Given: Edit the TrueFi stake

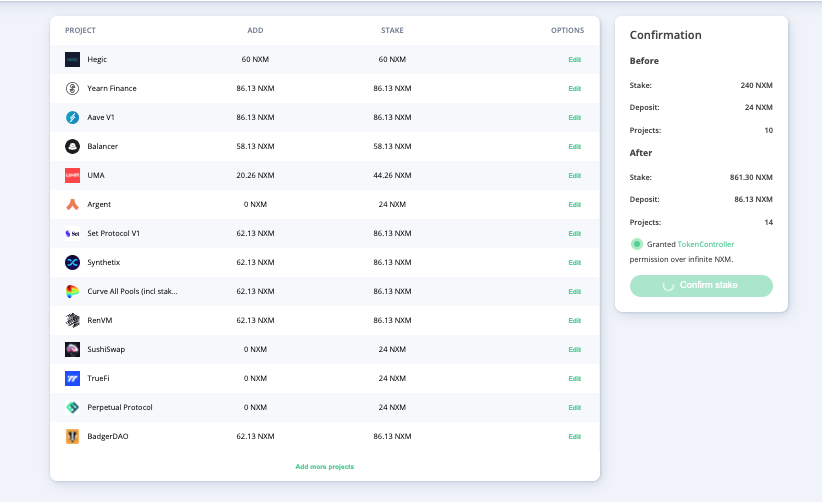Looking at the screenshot, I should 575,378.
